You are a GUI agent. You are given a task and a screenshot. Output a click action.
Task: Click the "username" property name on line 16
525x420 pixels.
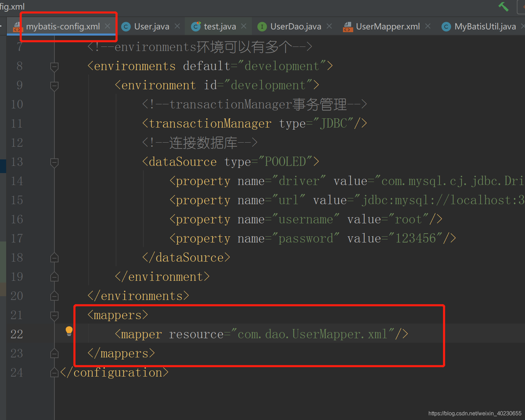point(306,219)
